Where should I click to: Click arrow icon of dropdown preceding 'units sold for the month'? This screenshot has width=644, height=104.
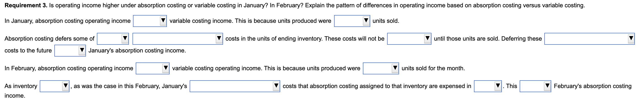coord(395,68)
